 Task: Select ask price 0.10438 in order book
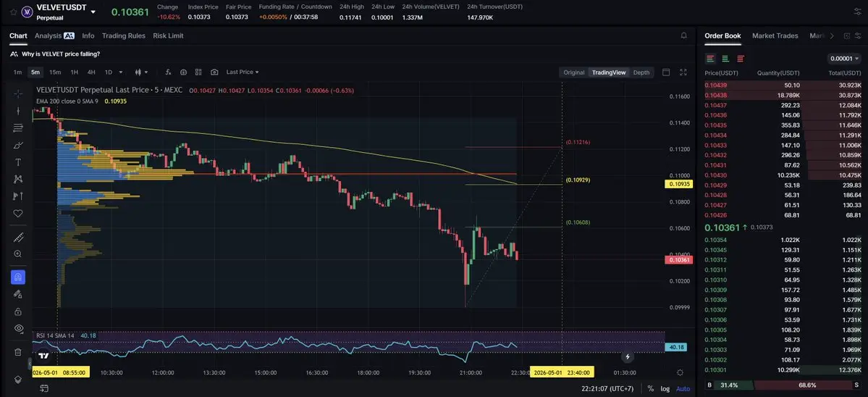(x=715, y=95)
